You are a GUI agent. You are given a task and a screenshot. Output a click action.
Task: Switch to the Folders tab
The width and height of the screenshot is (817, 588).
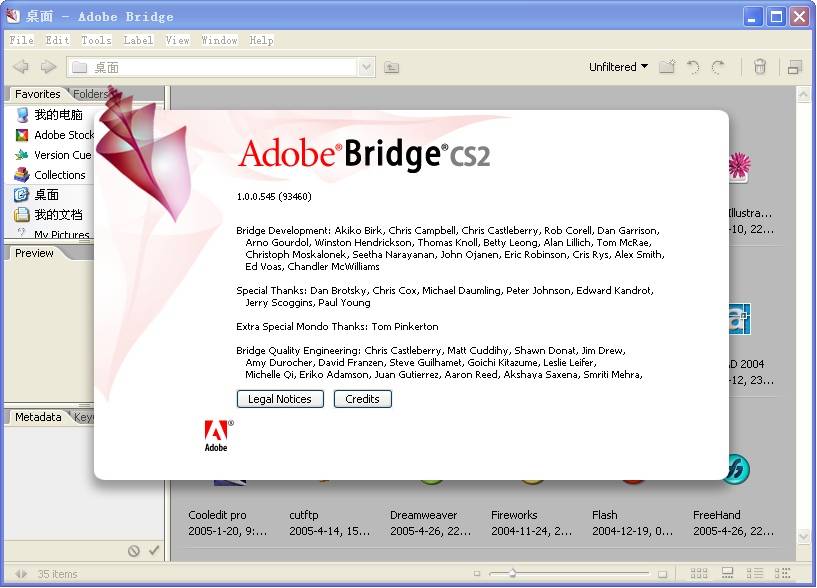coord(90,94)
